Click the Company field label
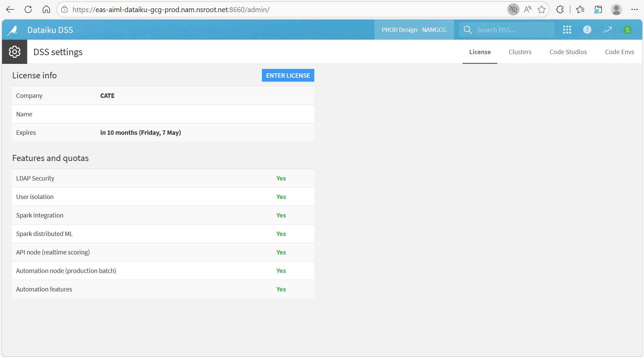Image resolution: width=644 pixels, height=357 pixels. click(x=29, y=96)
